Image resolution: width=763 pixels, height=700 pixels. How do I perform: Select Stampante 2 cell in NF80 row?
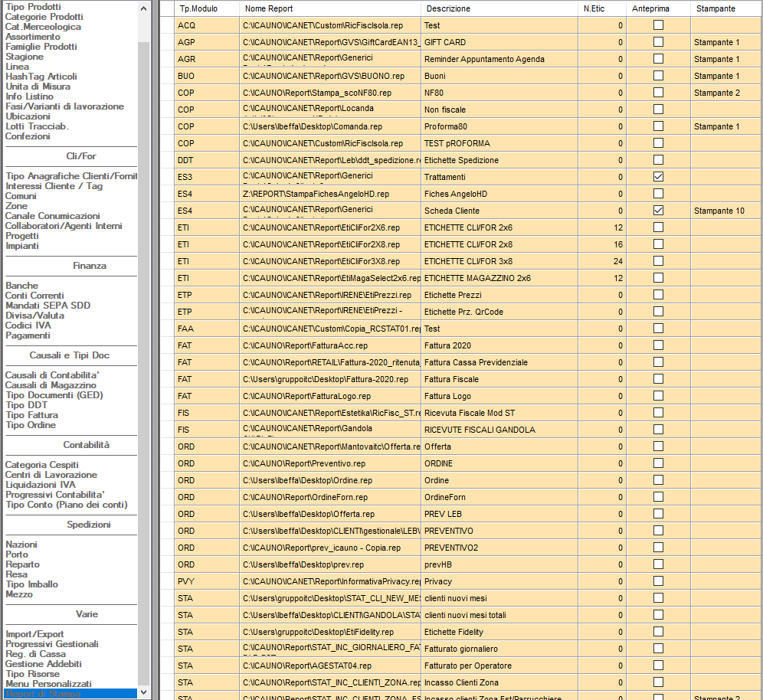pos(716,93)
